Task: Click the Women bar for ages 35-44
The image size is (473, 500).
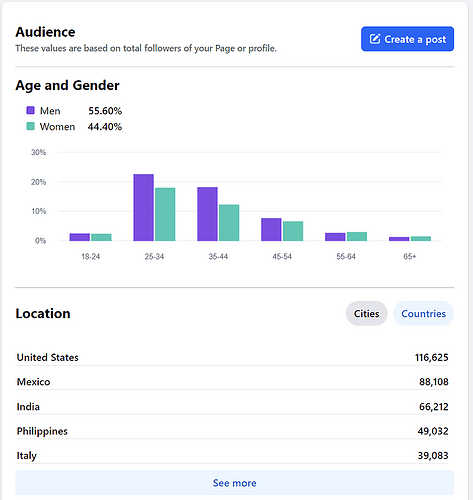Action: pyautogui.click(x=229, y=223)
